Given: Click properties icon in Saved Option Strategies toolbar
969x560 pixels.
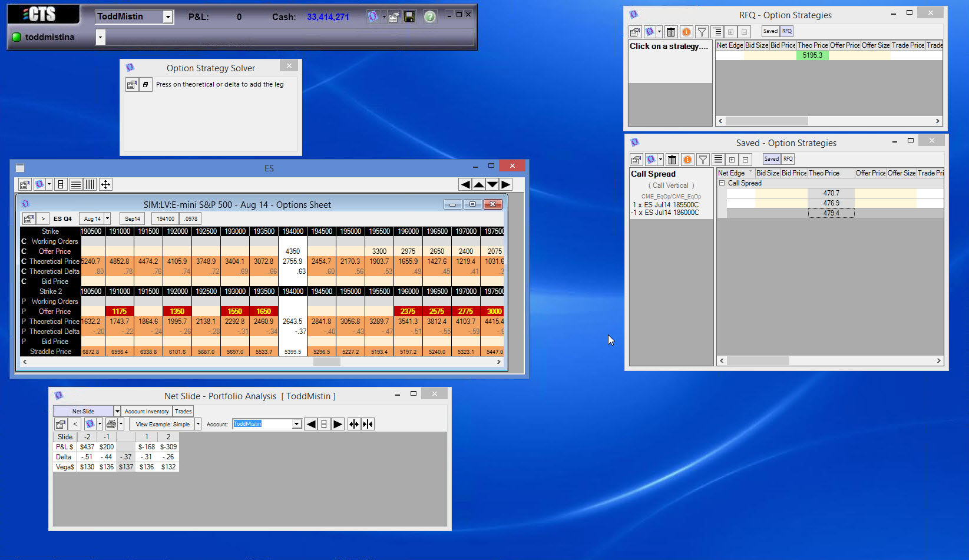Looking at the screenshot, I should pos(636,160).
